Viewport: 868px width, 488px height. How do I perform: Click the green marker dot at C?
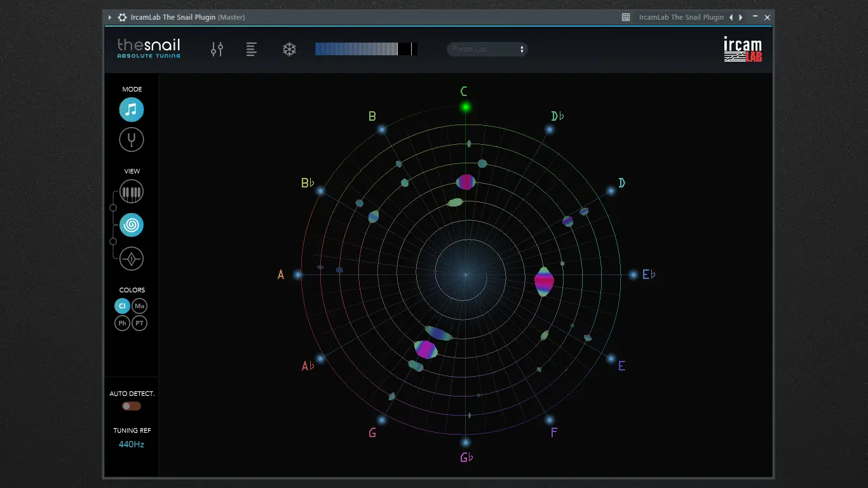point(466,107)
